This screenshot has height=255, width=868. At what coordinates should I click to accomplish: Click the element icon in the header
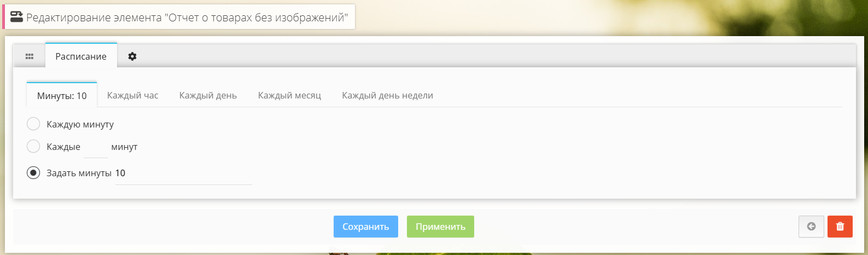(17, 17)
